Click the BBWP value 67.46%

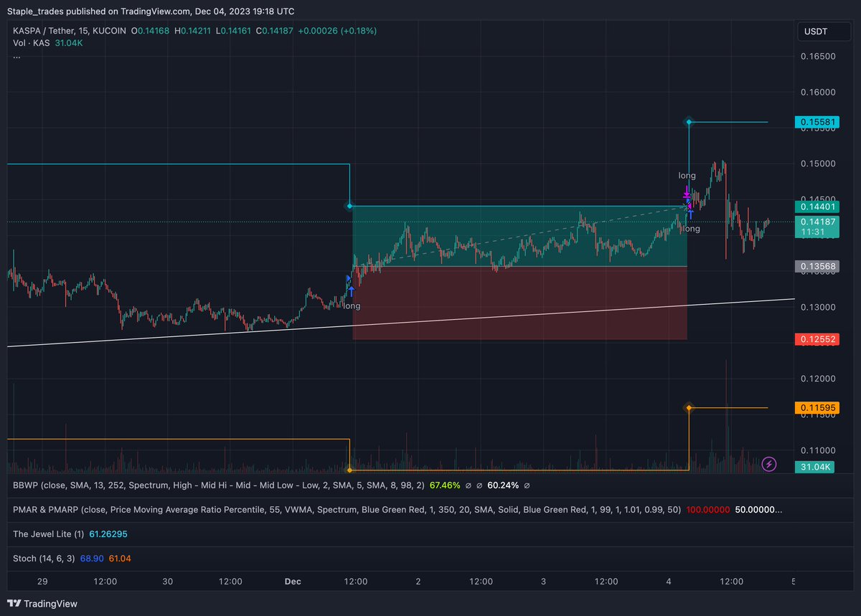point(445,485)
